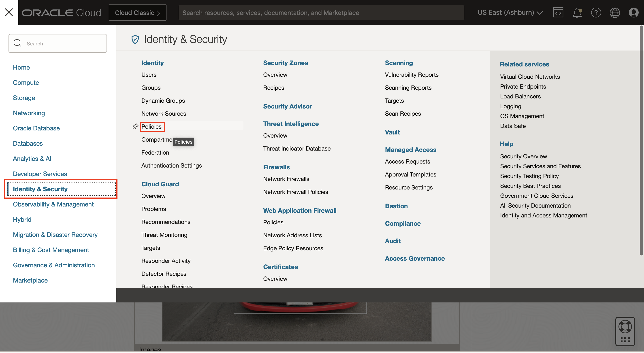Pin the Policies menu item
644x353 pixels.
(135, 126)
